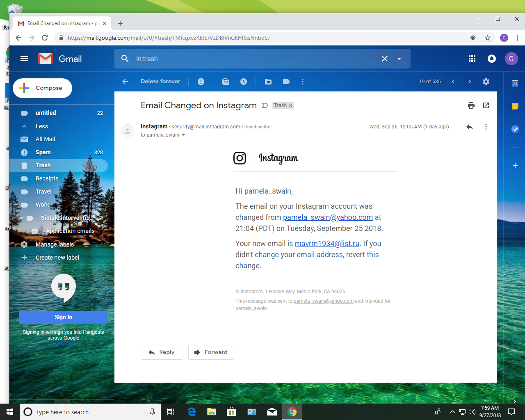Click the Gmail logo
This screenshot has width=525, height=420.
pyautogui.click(x=60, y=59)
